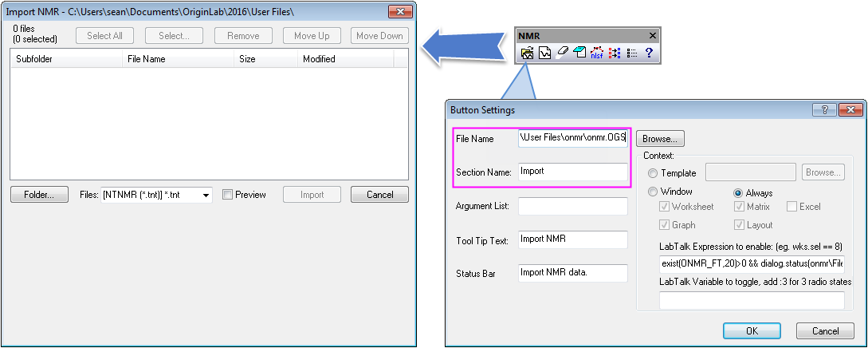Open NMR help question mark icon
This screenshot has width=868, height=348.
click(649, 53)
